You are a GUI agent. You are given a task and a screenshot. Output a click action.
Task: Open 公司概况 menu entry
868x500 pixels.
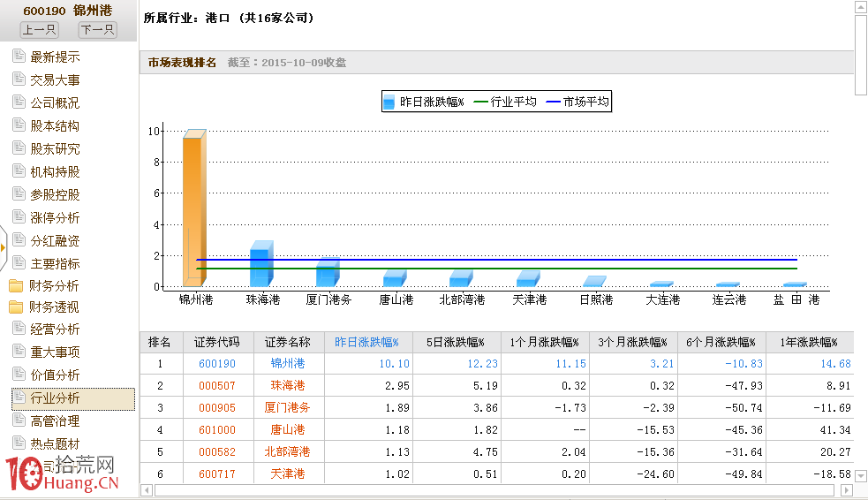[x=55, y=102]
